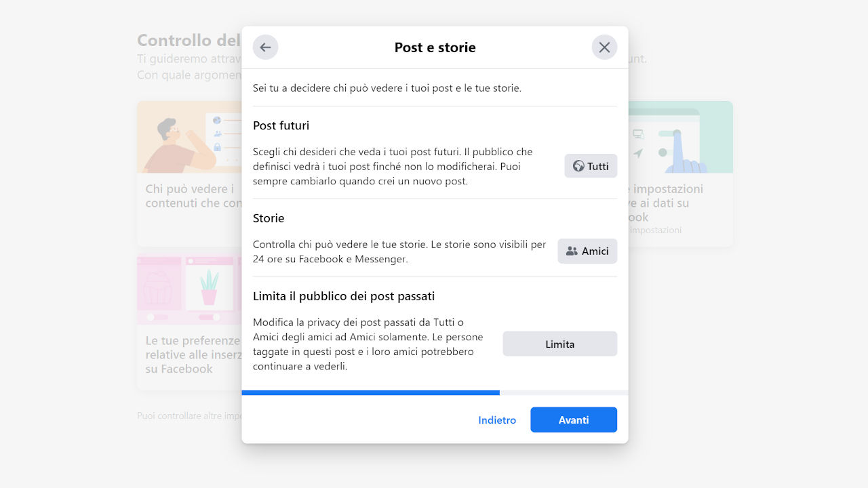Click the 'Scegli chi desideri' future posts description
Image resolution: width=868 pixels, height=488 pixels.
[393, 166]
